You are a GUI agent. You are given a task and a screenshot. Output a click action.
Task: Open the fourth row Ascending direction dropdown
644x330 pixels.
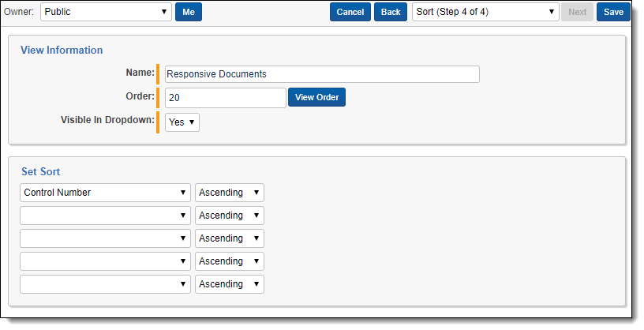pos(229,261)
